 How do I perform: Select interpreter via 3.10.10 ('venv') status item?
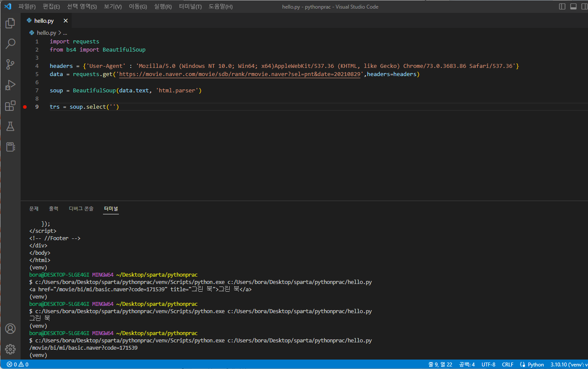click(569, 365)
